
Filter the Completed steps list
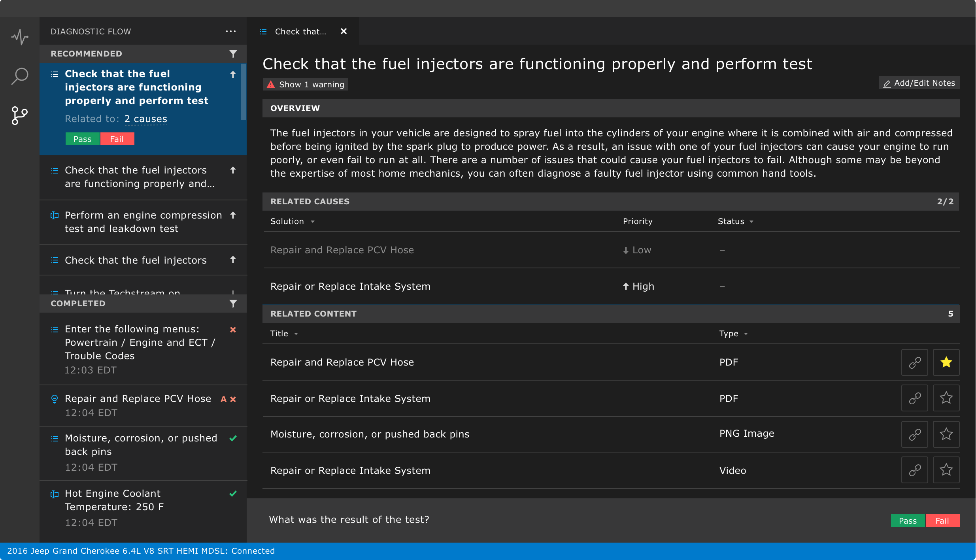[x=233, y=304]
